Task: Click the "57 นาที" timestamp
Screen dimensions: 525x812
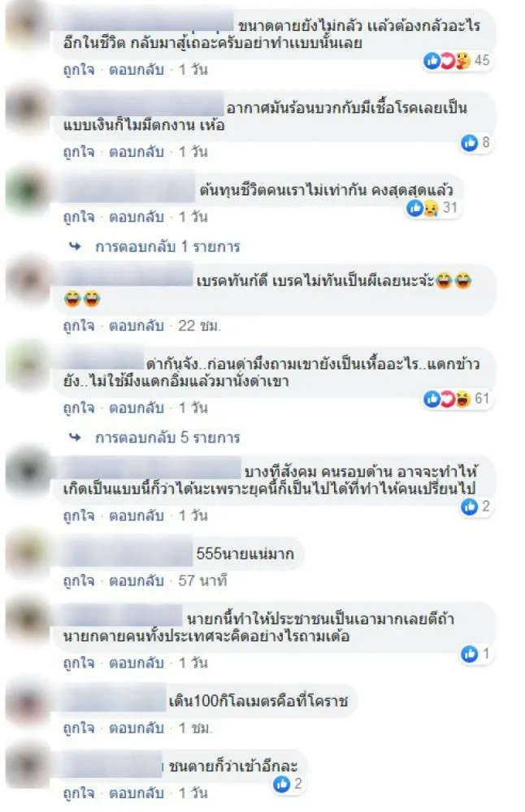Action: pos(202,581)
